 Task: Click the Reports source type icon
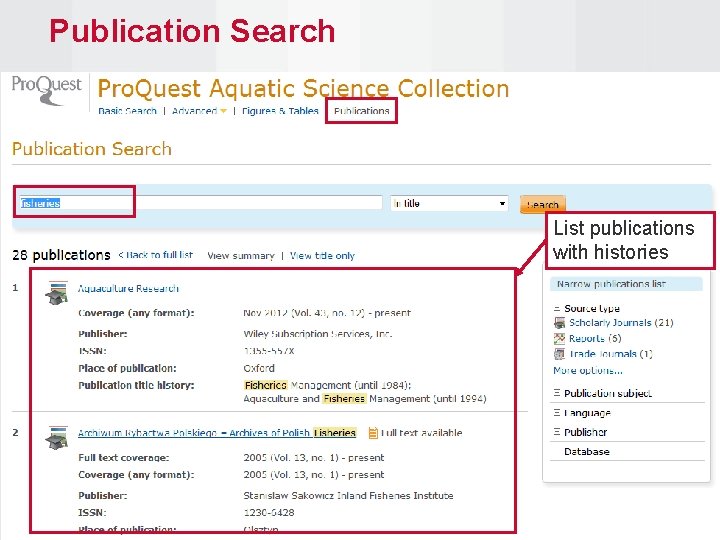pos(559,339)
